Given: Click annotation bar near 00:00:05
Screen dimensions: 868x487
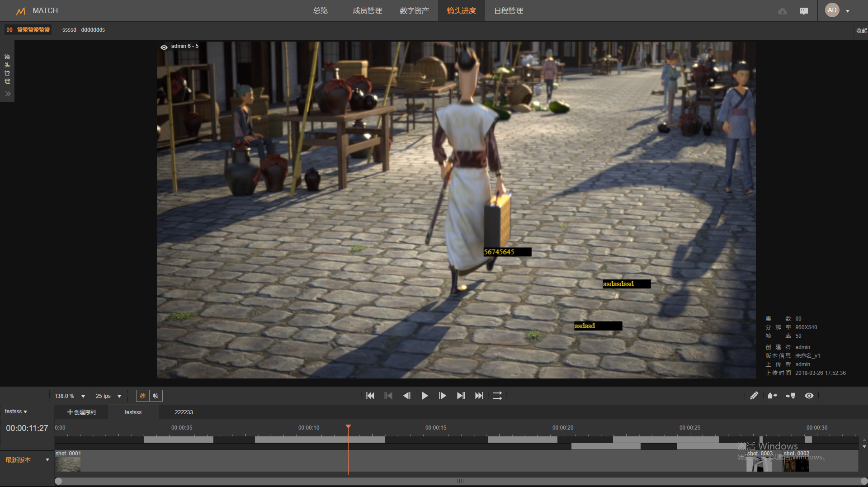Looking at the screenshot, I should point(179,440).
